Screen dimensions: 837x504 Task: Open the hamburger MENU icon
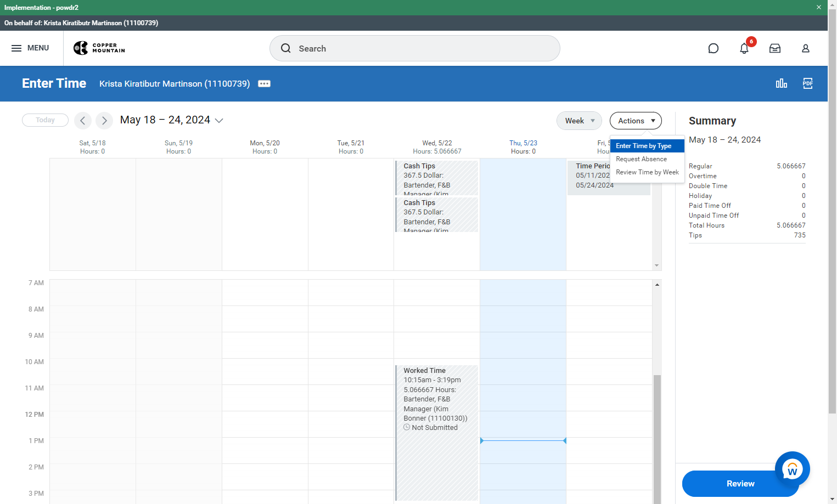click(x=16, y=48)
